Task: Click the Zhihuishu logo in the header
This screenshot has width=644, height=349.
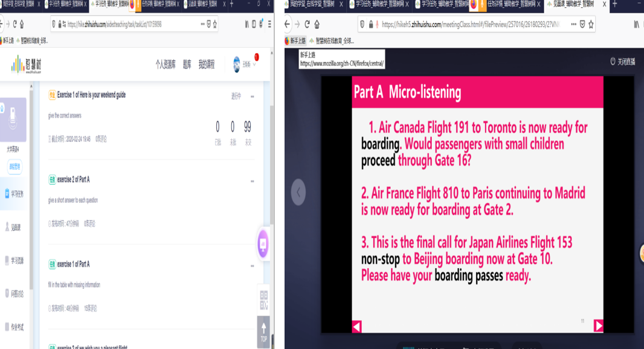Action: pos(26,64)
